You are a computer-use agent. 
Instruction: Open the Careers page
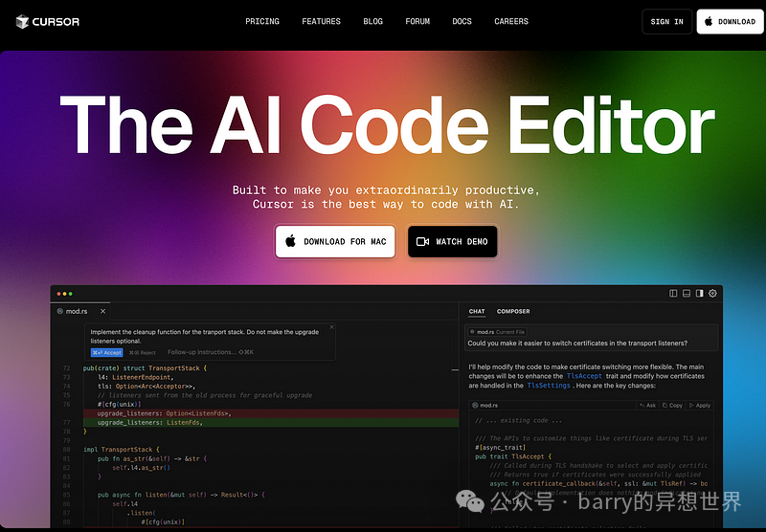[x=511, y=21]
